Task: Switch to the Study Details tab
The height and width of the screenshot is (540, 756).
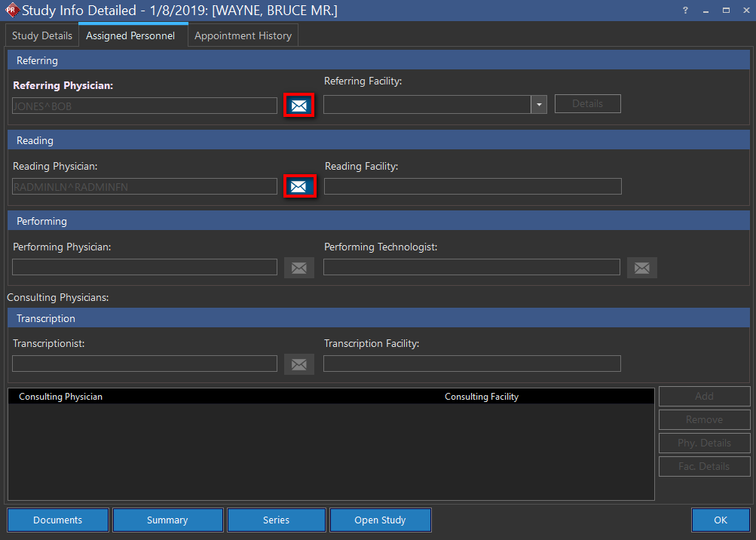Action: point(42,35)
